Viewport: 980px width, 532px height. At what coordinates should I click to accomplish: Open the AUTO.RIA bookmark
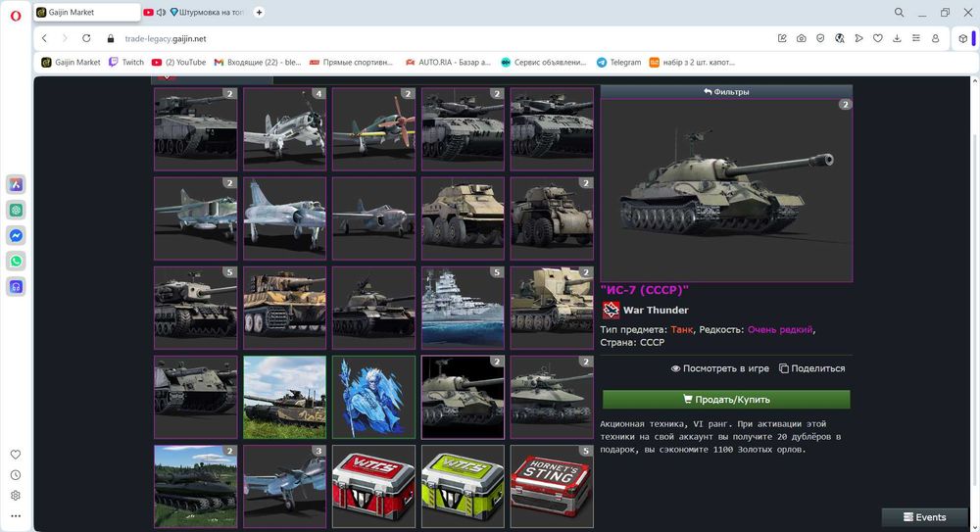[448, 62]
